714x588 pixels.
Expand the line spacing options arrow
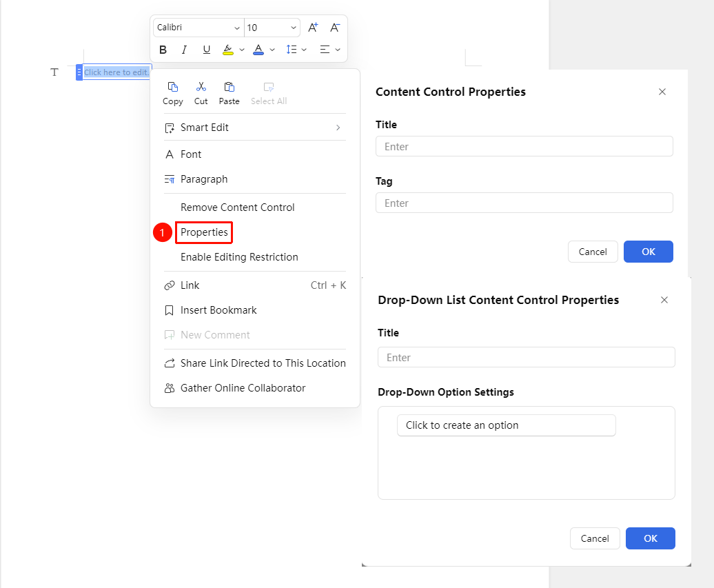(304, 50)
